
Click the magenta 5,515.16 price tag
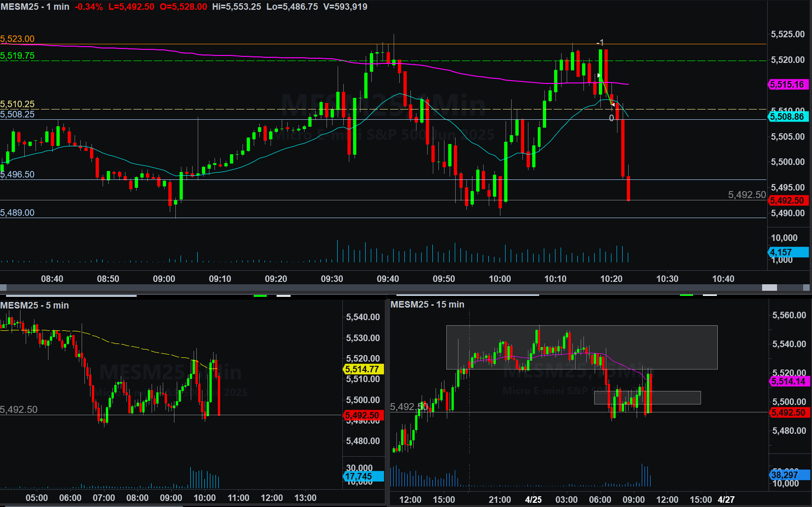point(787,84)
